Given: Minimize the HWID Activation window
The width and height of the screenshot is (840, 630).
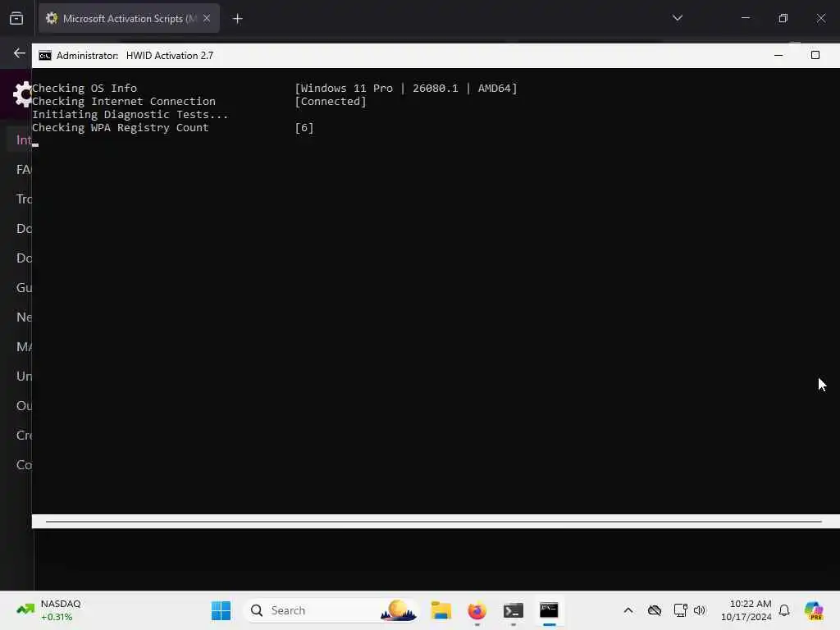Looking at the screenshot, I should (x=778, y=55).
